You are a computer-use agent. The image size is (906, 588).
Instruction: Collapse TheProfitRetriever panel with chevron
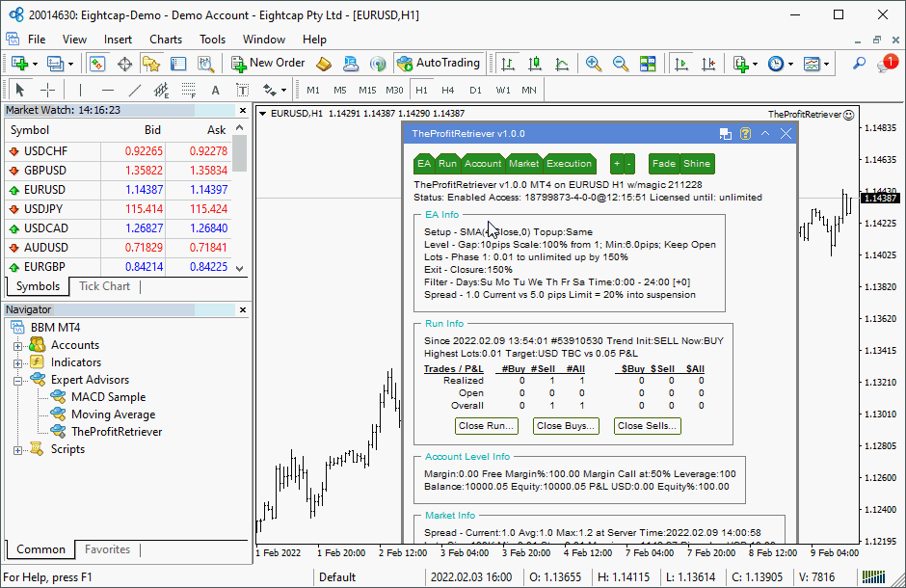pyautogui.click(x=765, y=134)
